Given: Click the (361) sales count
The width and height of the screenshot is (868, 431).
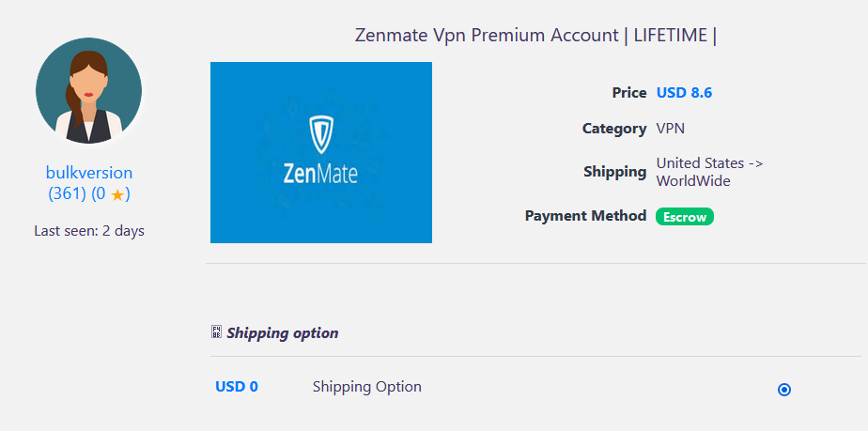Looking at the screenshot, I should click(67, 194).
